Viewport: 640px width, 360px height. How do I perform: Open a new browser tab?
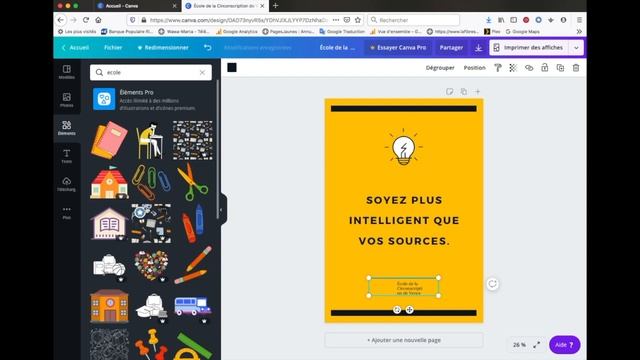pyautogui.click(x=276, y=6)
